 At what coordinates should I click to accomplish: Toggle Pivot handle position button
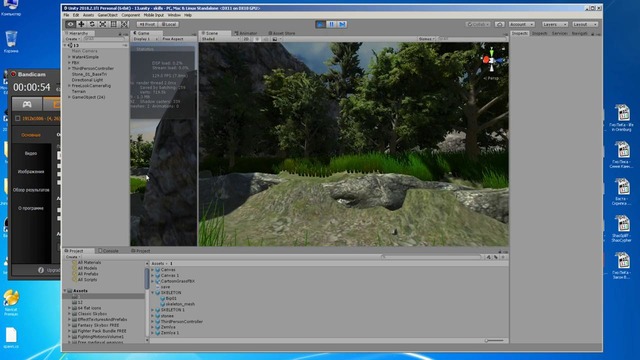pyautogui.click(x=147, y=24)
